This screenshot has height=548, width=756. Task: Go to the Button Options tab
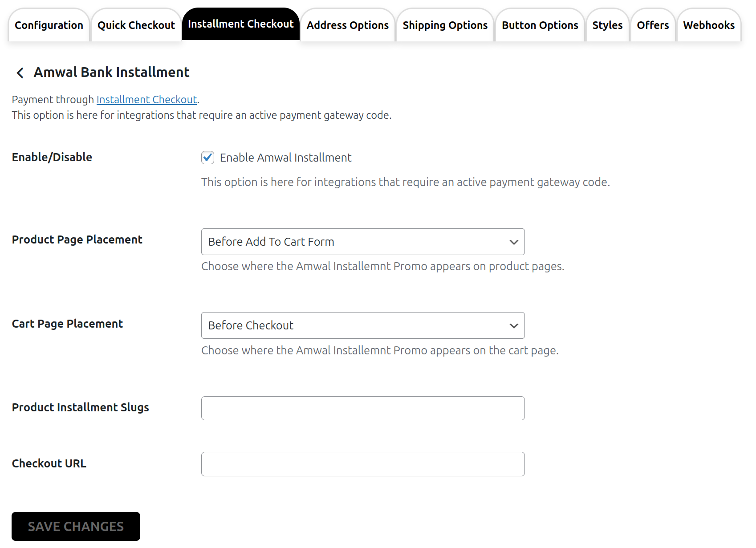coord(540,25)
